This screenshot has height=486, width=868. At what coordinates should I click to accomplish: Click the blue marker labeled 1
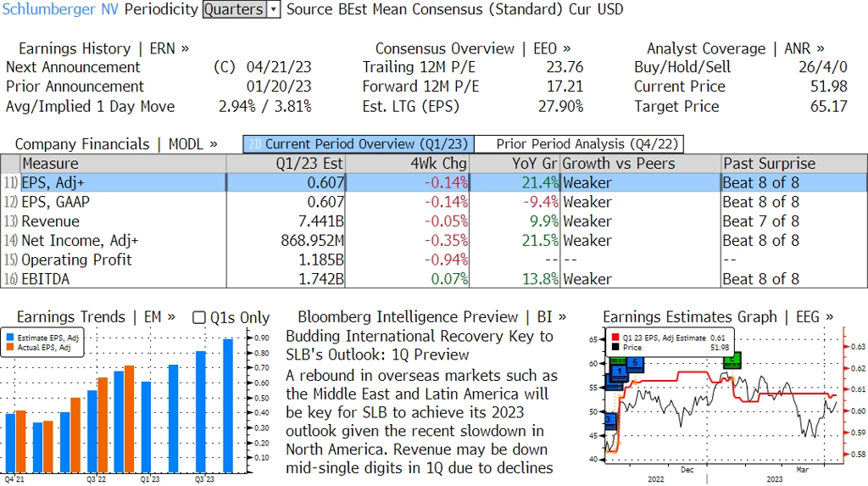click(x=620, y=371)
